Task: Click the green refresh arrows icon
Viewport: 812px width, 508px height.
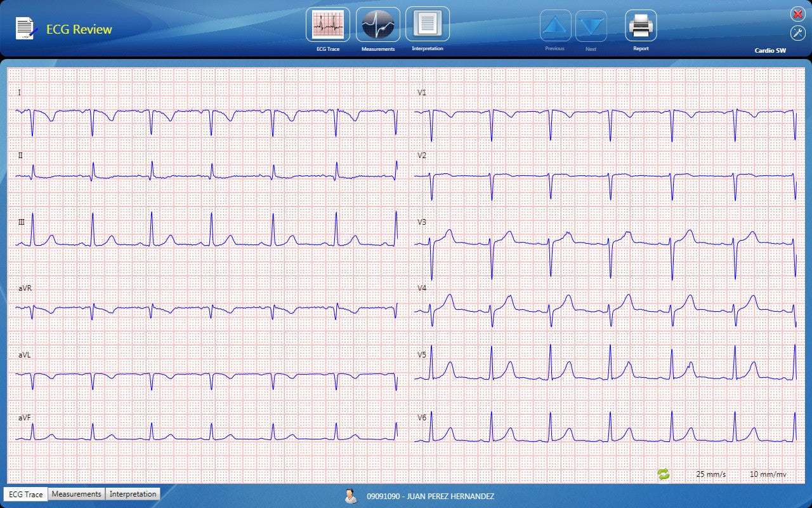Action: click(664, 474)
